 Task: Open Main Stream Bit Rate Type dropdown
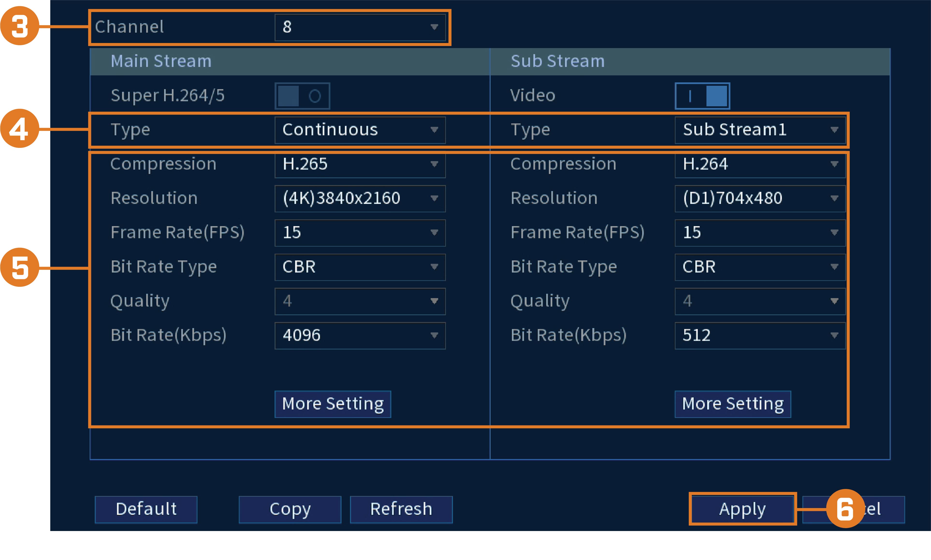pyautogui.click(x=360, y=267)
